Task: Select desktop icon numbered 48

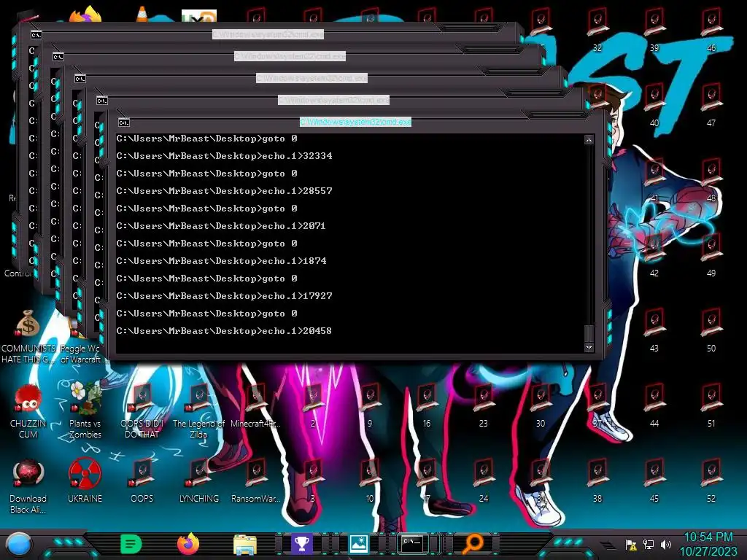Action: (x=711, y=180)
